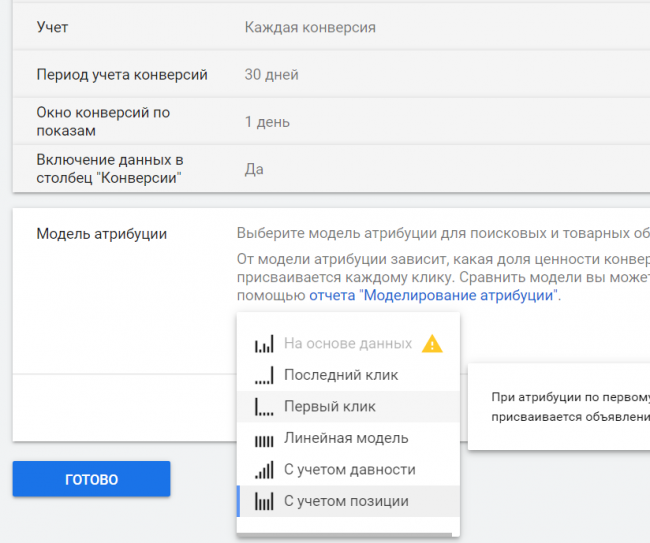
Task: Click the Модель атрибуции section heading
Action: [x=102, y=234]
